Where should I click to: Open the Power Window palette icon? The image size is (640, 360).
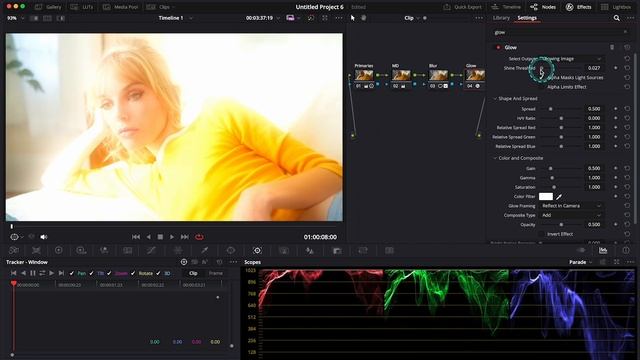tap(231, 250)
